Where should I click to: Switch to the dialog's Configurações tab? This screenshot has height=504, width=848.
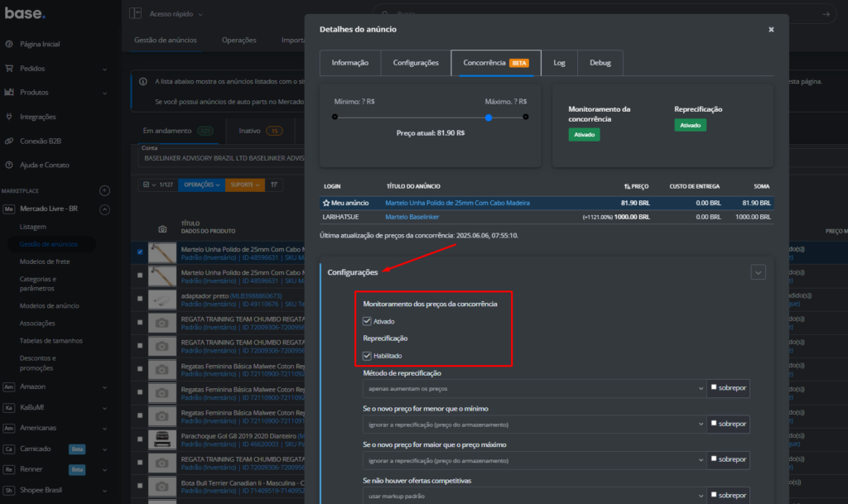pyautogui.click(x=416, y=63)
